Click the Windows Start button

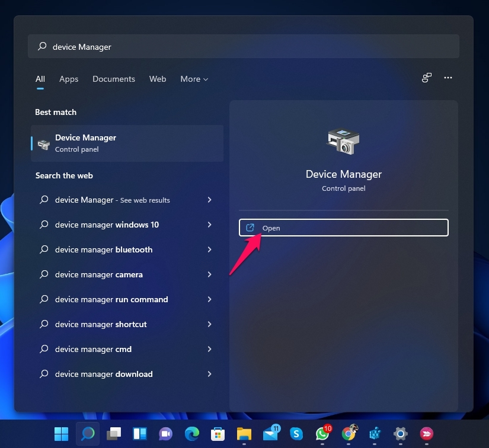[x=61, y=434]
